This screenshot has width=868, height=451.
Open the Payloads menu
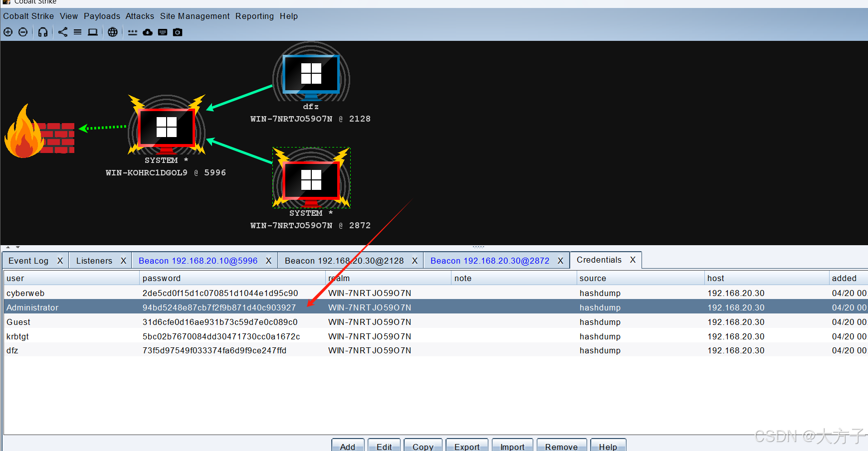pos(102,16)
